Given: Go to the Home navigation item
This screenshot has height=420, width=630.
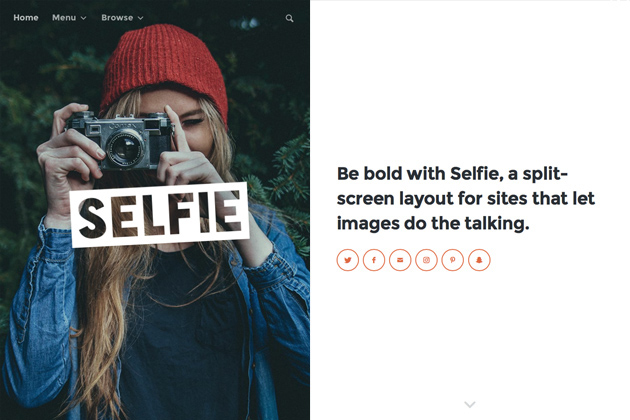Looking at the screenshot, I should (26, 18).
